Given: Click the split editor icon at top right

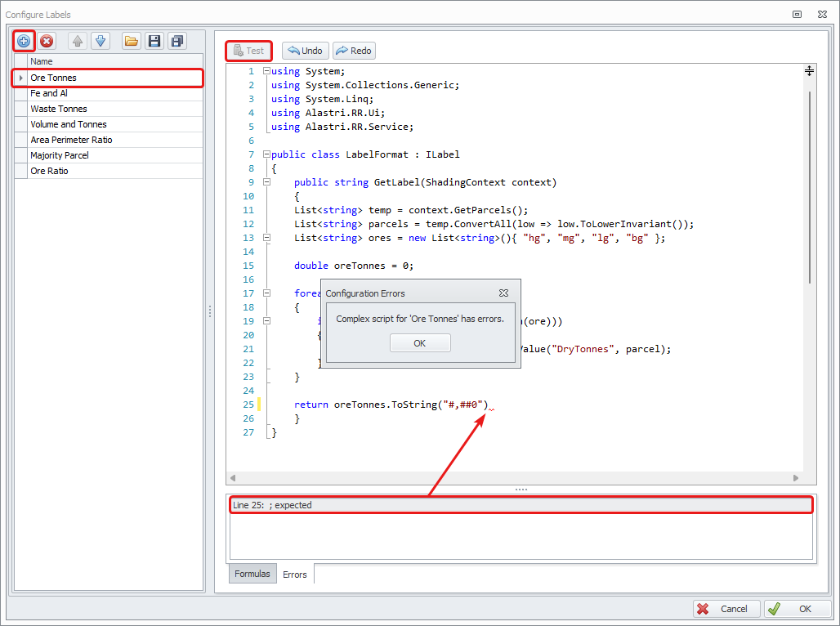Looking at the screenshot, I should (809, 71).
